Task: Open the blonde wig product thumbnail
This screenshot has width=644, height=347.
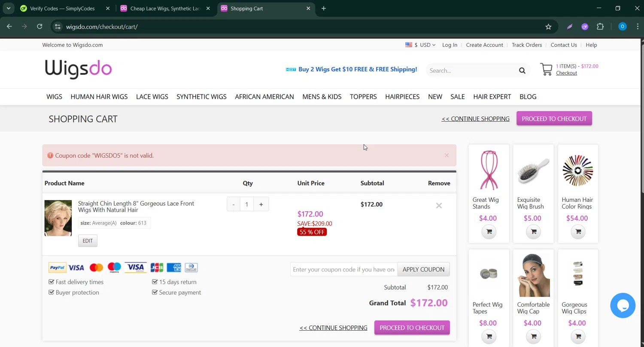Action: tap(58, 218)
